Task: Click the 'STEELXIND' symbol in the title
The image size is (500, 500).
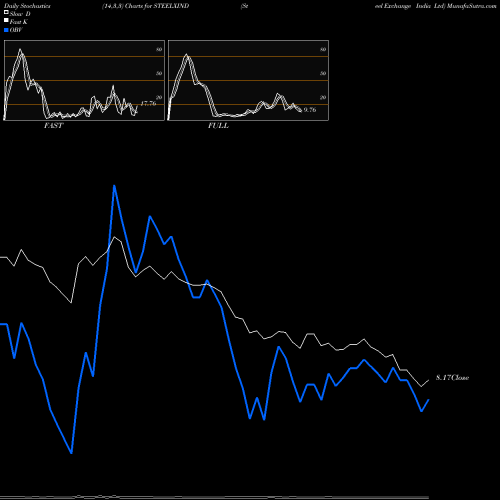Action: [x=171, y=6]
